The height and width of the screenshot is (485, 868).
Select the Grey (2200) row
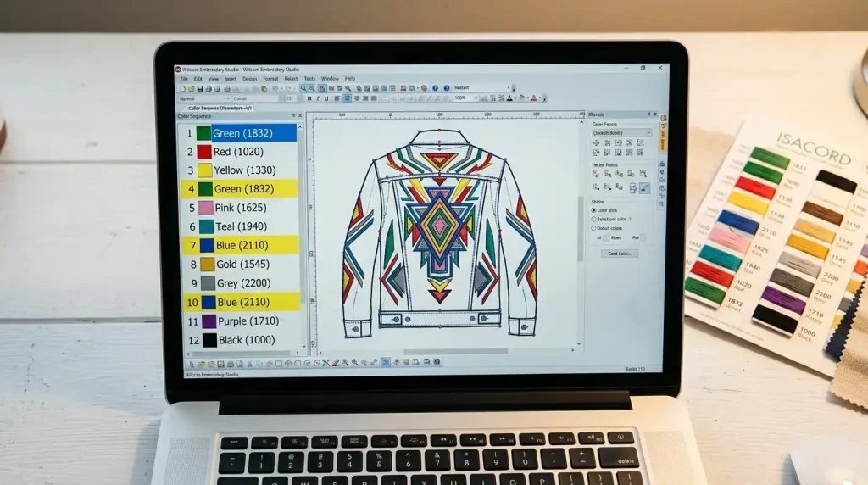click(x=242, y=283)
